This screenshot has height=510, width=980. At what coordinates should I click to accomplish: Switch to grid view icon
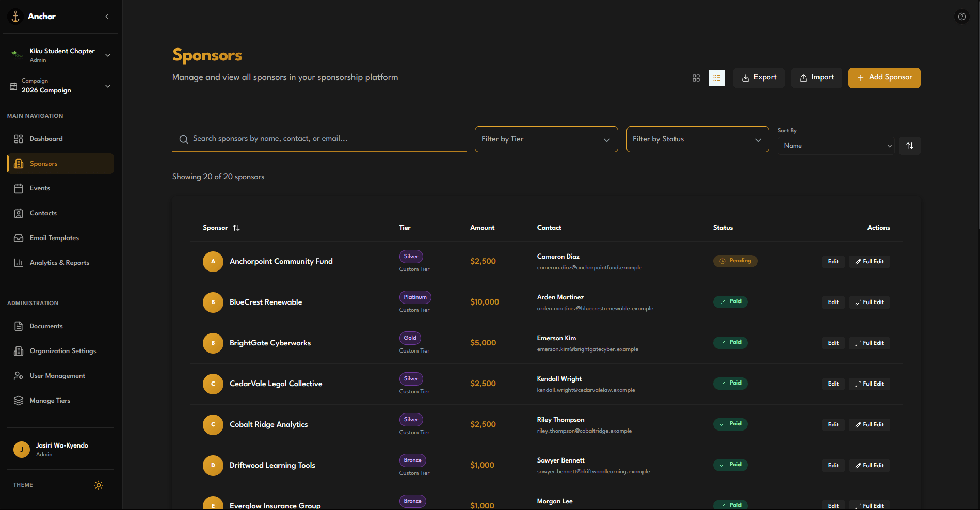tap(696, 78)
